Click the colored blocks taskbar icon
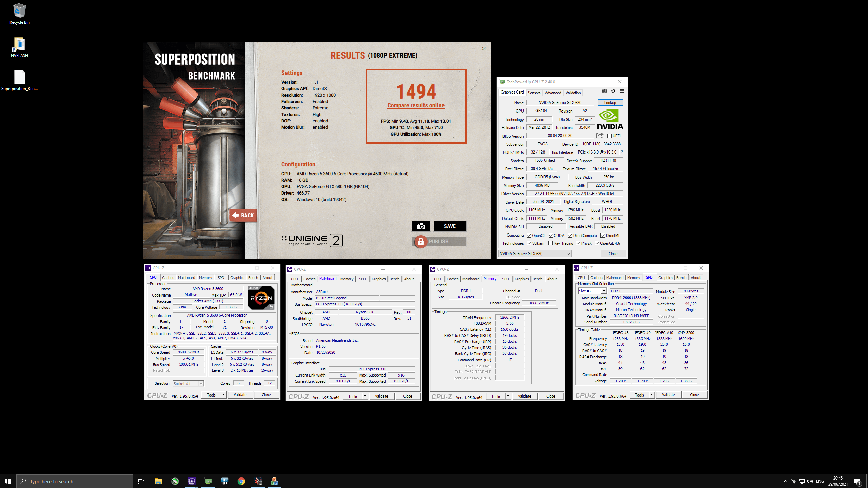Screen dimensions: 868x488 (x=274, y=481)
